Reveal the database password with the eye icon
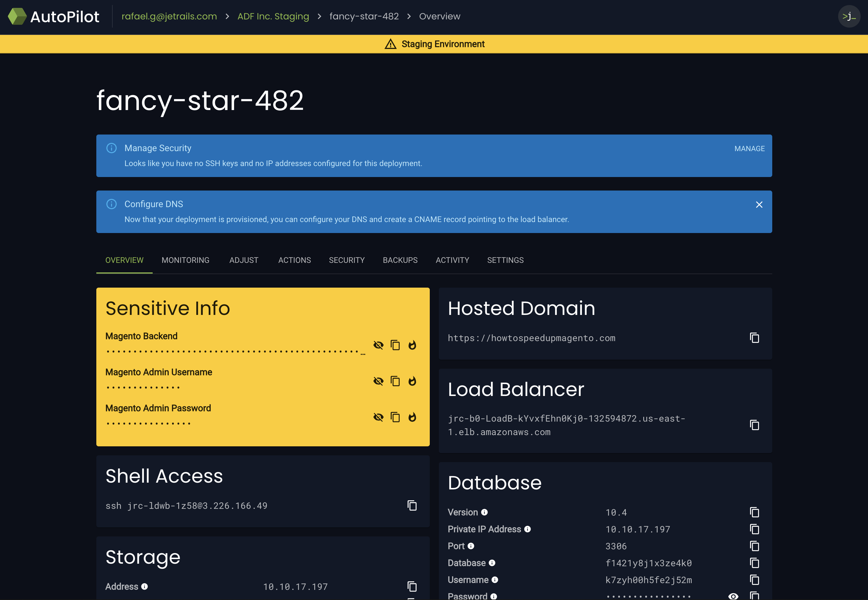 [x=733, y=597]
